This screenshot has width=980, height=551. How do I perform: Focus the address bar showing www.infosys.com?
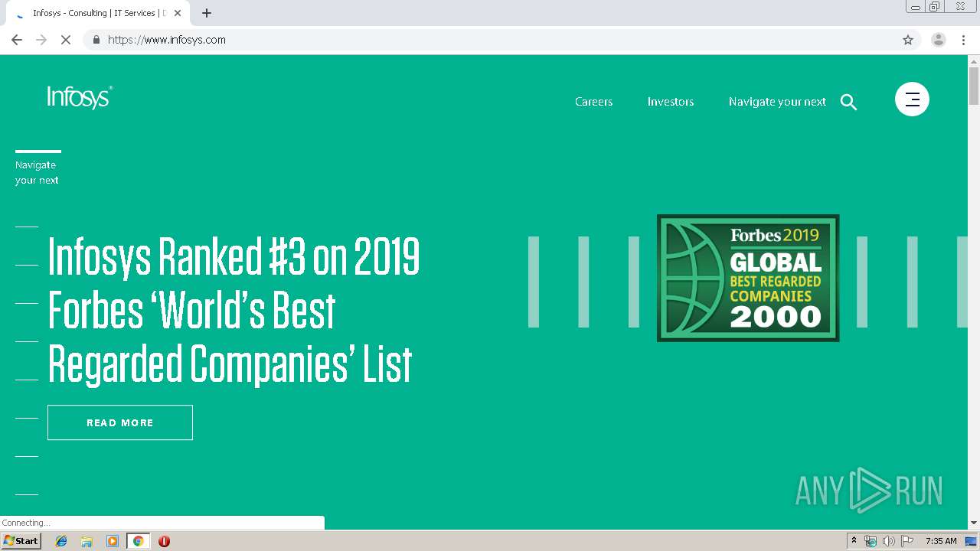click(490, 40)
